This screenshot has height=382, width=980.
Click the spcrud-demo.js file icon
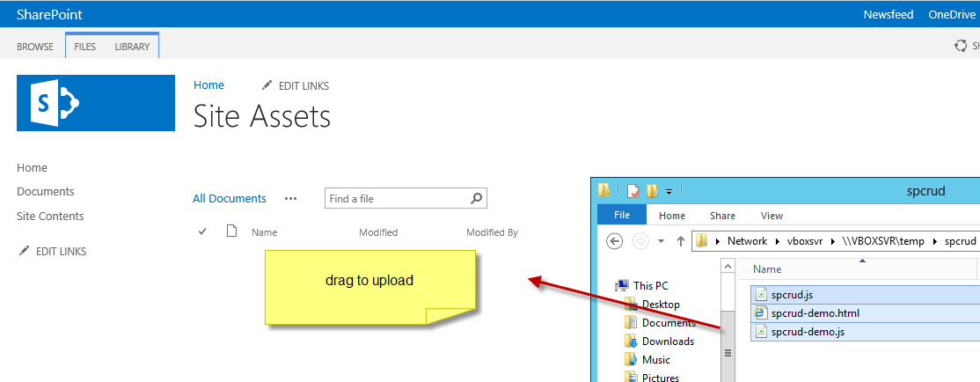tap(761, 332)
